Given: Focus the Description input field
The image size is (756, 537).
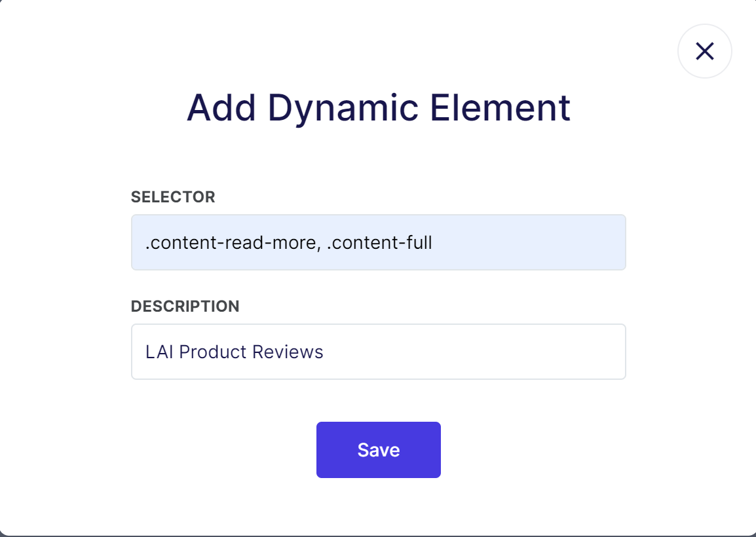Looking at the screenshot, I should (x=379, y=352).
